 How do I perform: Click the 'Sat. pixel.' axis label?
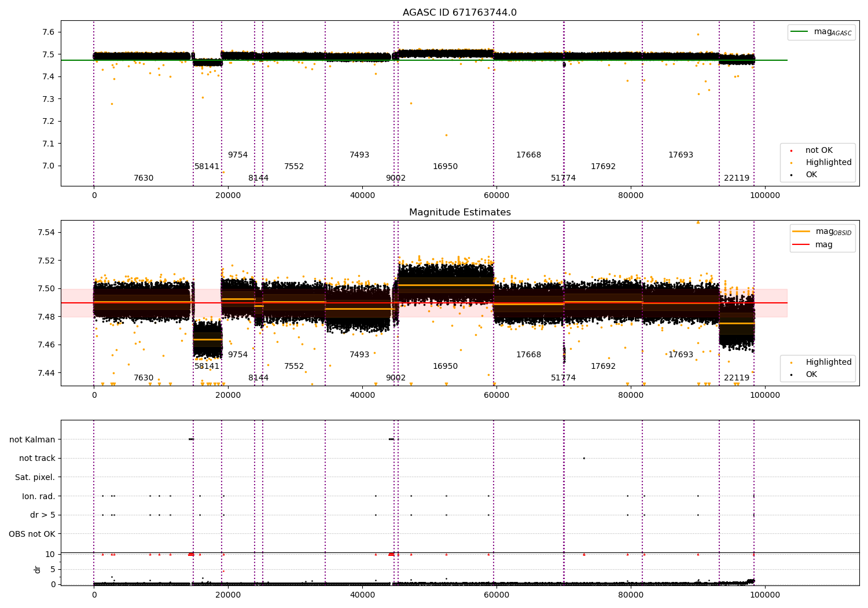pyautogui.click(x=35, y=477)
